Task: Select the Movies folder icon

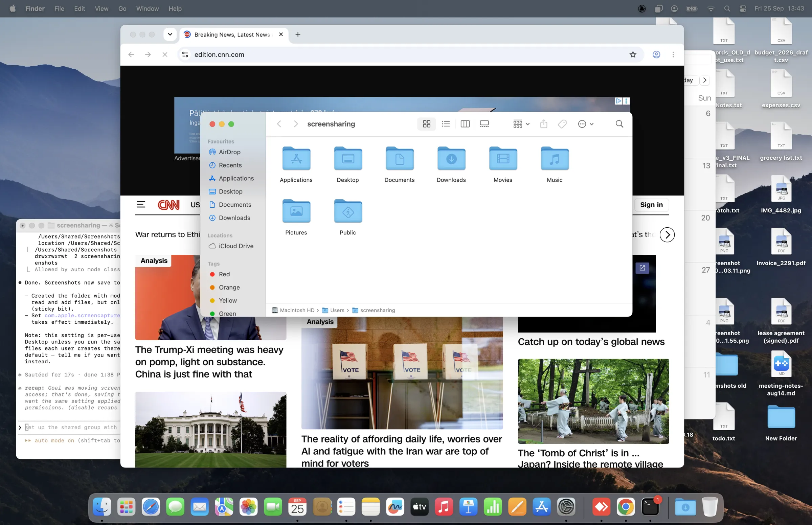Action: click(503, 158)
